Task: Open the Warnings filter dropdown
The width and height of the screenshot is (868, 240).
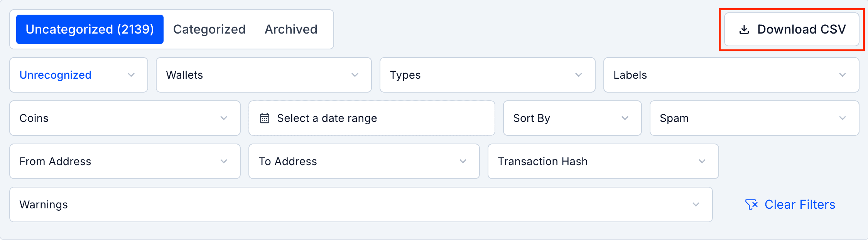Action: (361, 205)
